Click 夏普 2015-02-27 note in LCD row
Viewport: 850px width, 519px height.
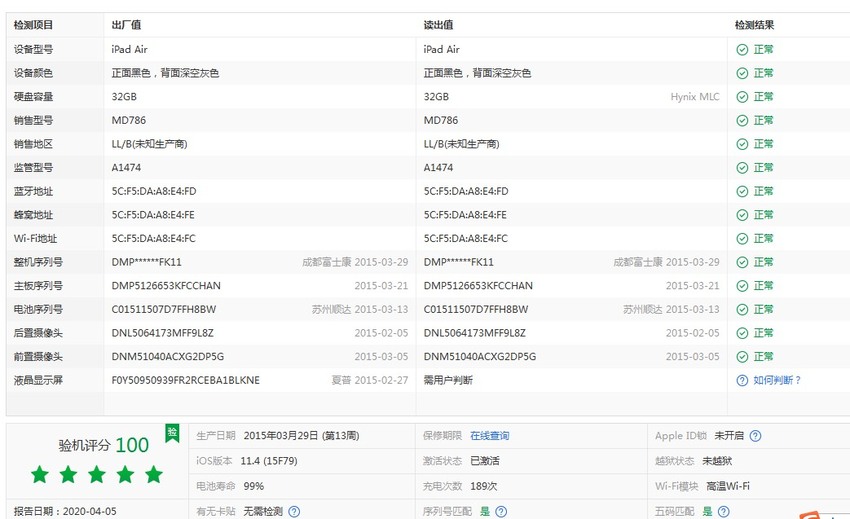(370, 380)
